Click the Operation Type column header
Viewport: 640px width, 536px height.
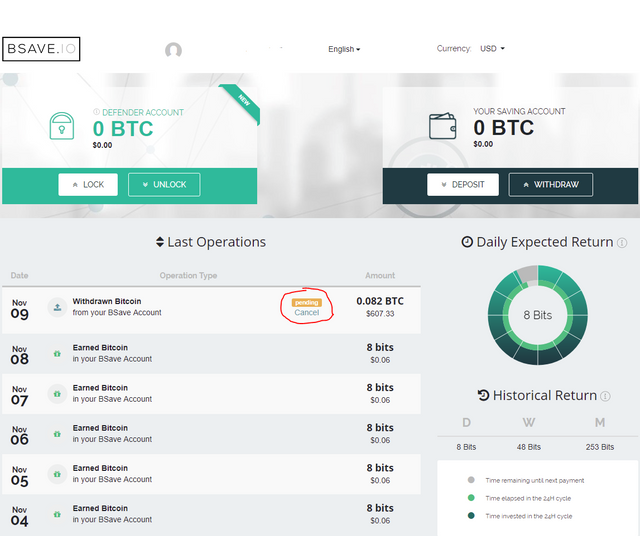point(188,276)
